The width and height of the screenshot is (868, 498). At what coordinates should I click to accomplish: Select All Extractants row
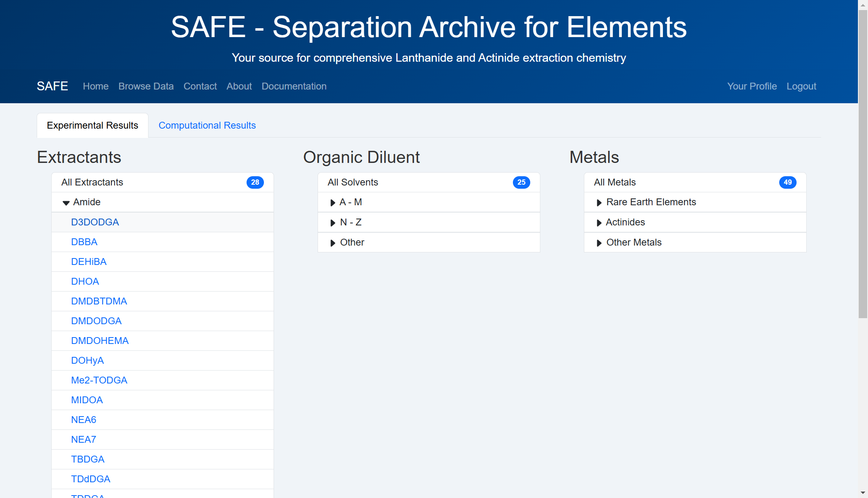(x=163, y=182)
